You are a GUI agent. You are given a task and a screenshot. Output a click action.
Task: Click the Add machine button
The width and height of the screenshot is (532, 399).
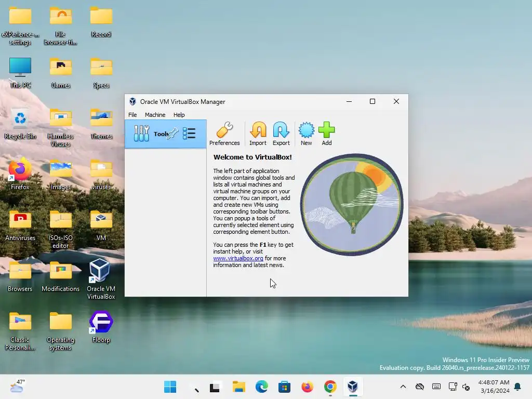point(326,134)
